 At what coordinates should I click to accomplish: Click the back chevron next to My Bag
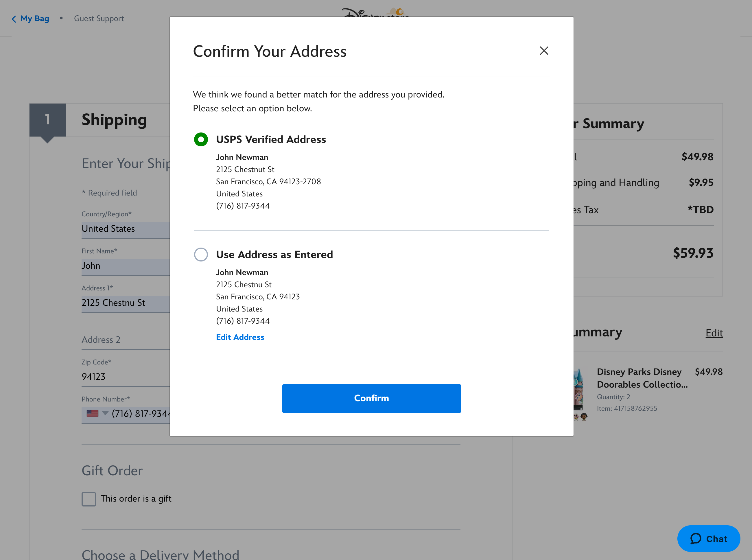(13, 19)
